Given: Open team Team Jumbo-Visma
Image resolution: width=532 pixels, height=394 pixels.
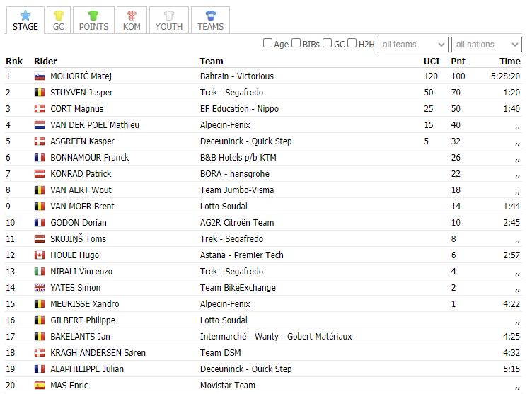Looking at the screenshot, I should [237, 190].
